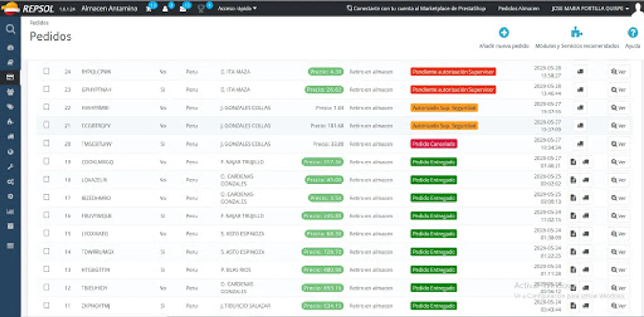Click the "Pedidos" page heading

click(x=50, y=36)
